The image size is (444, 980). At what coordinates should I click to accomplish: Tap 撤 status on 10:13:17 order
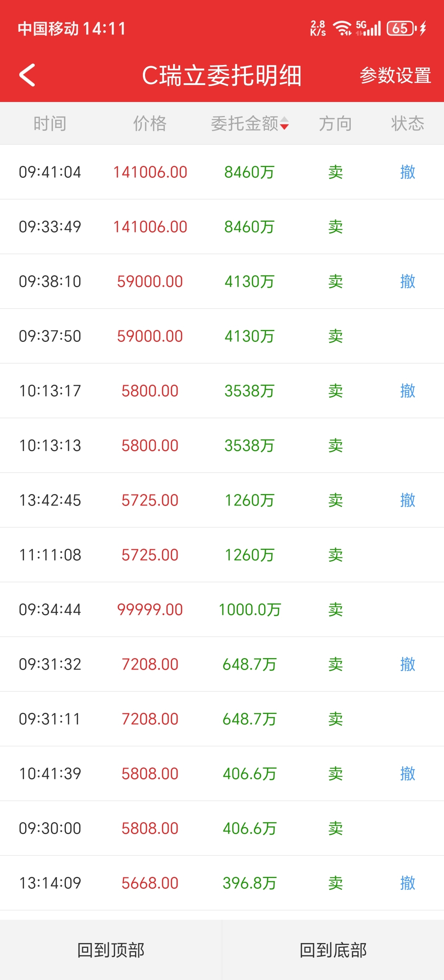click(407, 391)
